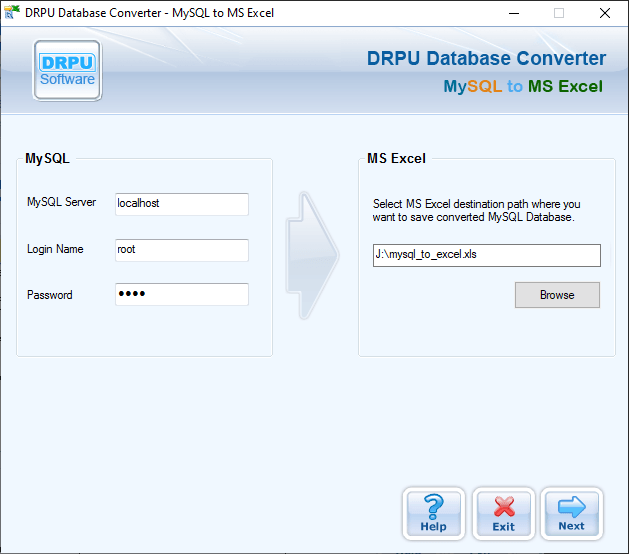Click the "MySQL to MS Excel" banner subtitle

(x=523, y=86)
